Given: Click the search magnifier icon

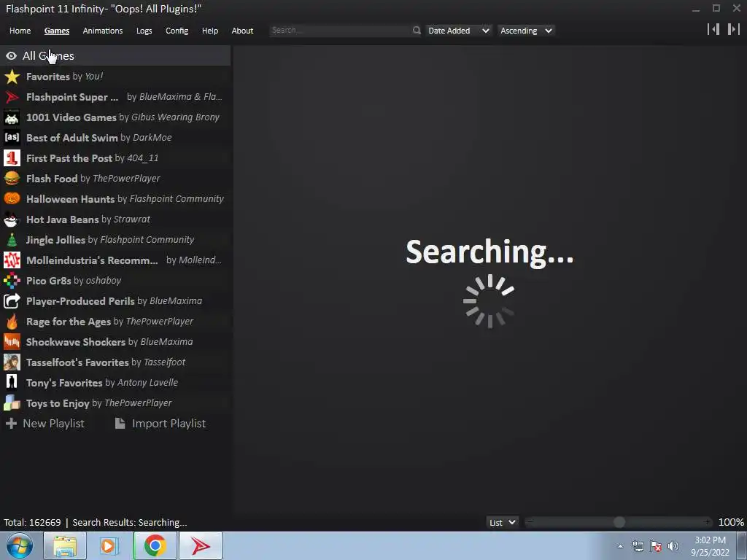Looking at the screenshot, I should pyautogui.click(x=417, y=31).
